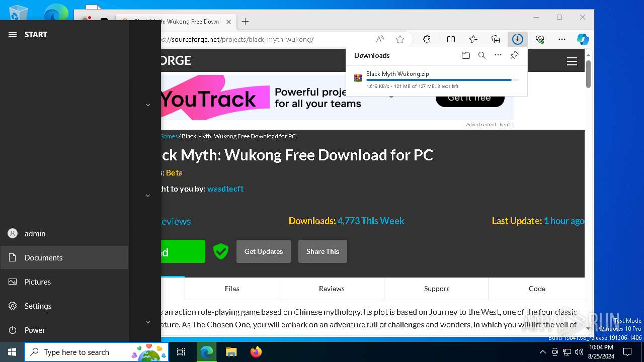Viewport: 644px width, 362px height.
Task: Switch to the Code tab
Action: pyautogui.click(x=537, y=289)
